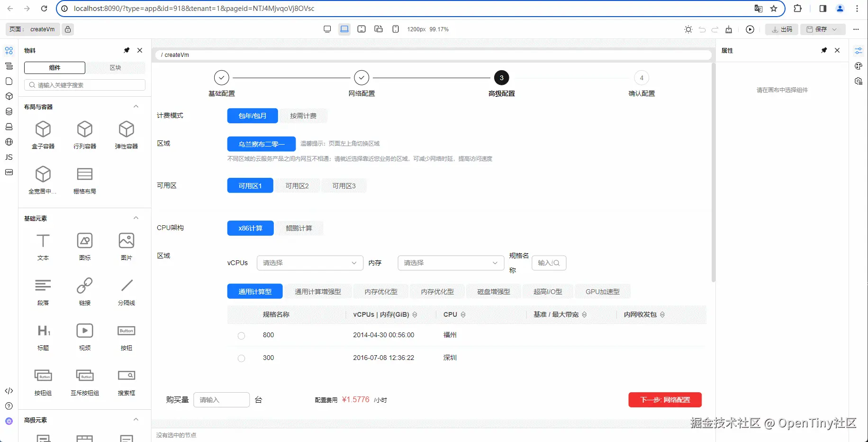
Task: Collapse the 高级元素 section
Action: click(x=136, y=420)
